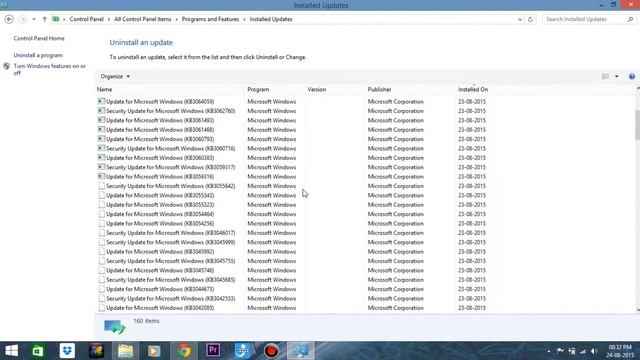Click the Back navigation arrow
Screen dimensions: 640x360
click(x=9, y=19)
